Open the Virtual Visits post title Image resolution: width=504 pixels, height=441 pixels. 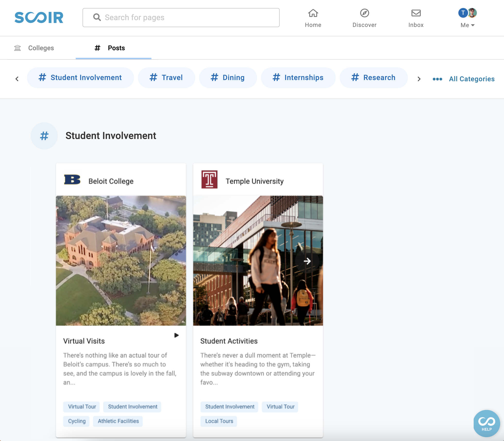84,341
